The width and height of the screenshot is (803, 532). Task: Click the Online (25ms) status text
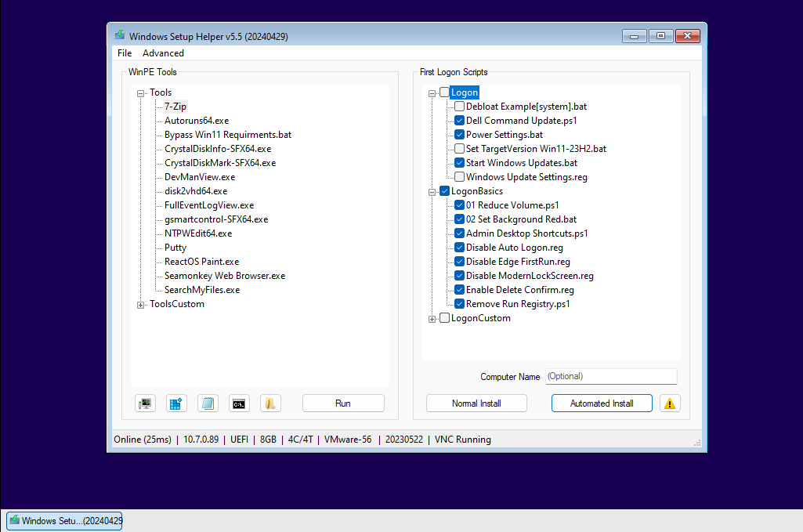(x=143, y=440)
